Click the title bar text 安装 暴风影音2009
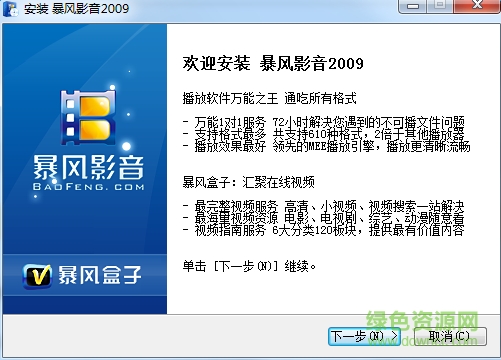This screenshot has height=360, width=501. [x=76, y=8]
